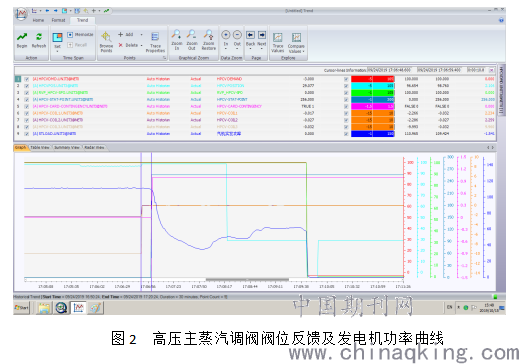
Task: Expand the Add points dropdown arrow
Action: click(x=141, y=35)
